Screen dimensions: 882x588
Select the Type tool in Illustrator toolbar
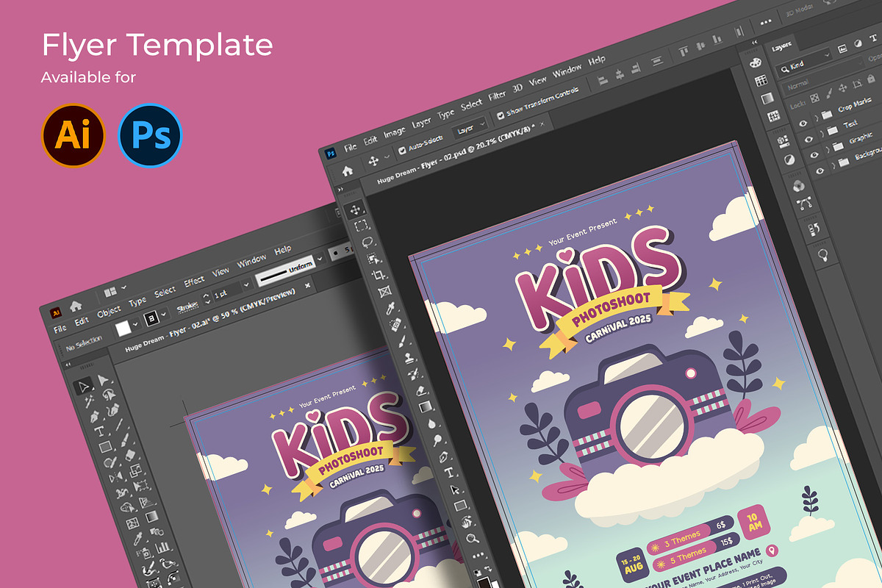pos(98,431)
